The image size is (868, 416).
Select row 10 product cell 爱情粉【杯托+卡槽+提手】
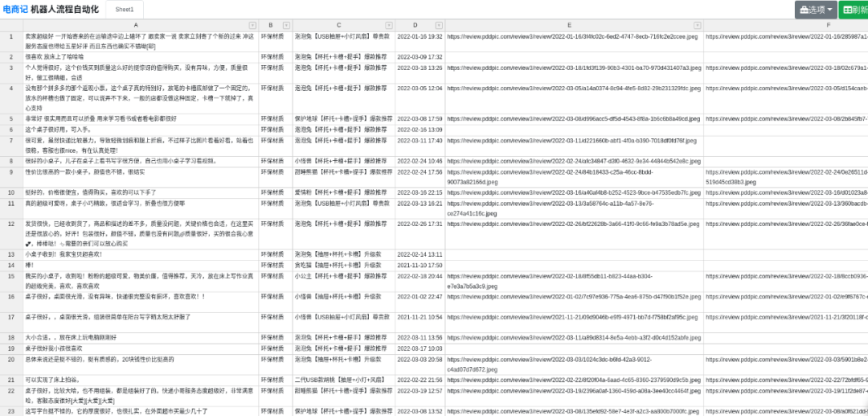tap(344, 192)
